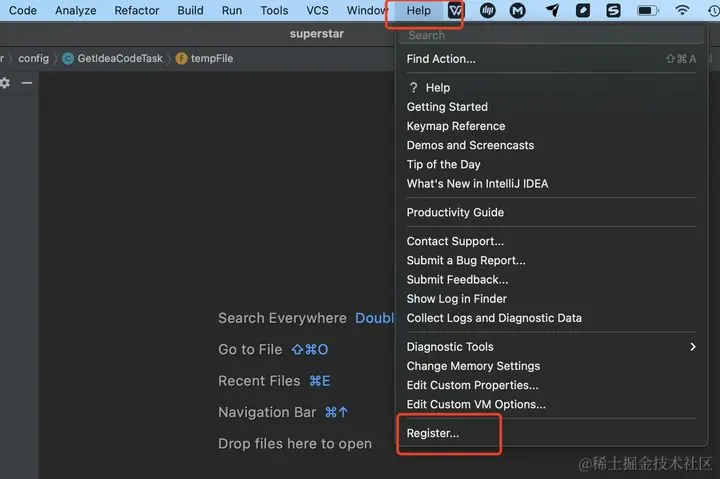The height and width of the screenshot is (479, 720).
Task: Open the Build menu
Action: [190, 10]
